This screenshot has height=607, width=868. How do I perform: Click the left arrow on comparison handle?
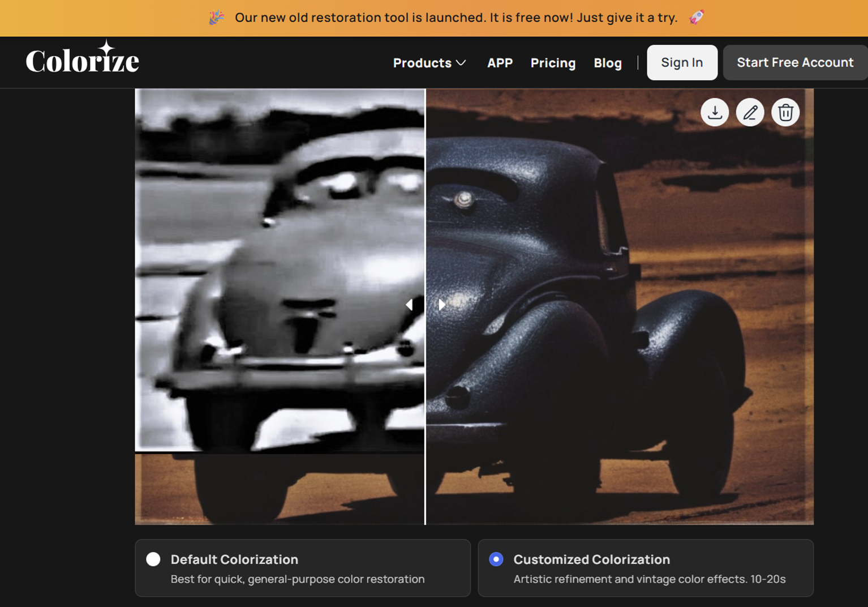pos(409,305)
